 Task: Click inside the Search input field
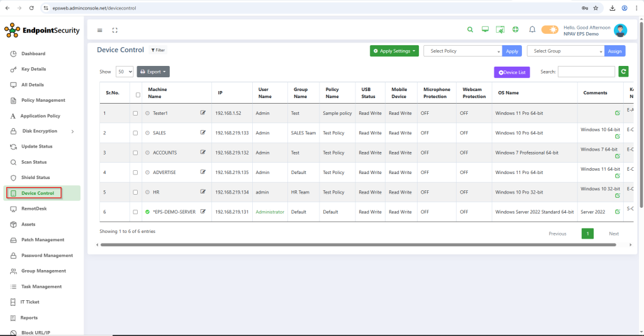pyautogui.click(x=586, y=72)
